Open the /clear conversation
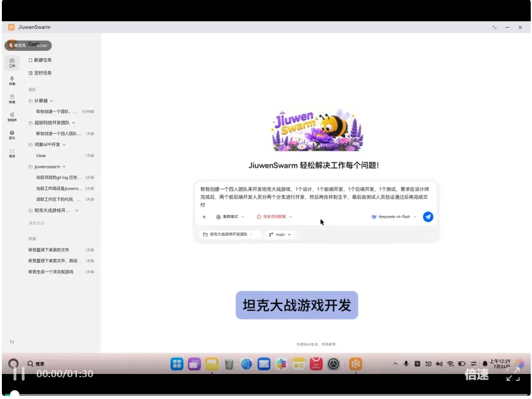This screenshot has height=399, width=532. click(x=64, y=156)
